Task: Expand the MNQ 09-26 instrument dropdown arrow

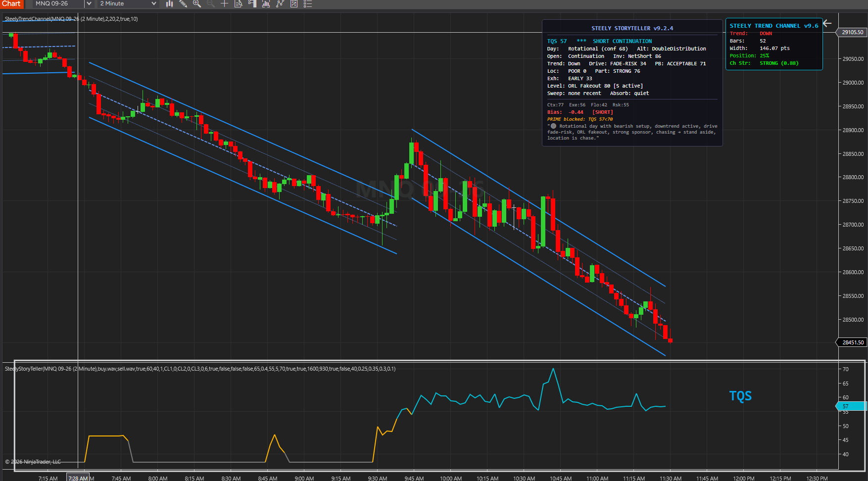Action: (x=89, y=3)
